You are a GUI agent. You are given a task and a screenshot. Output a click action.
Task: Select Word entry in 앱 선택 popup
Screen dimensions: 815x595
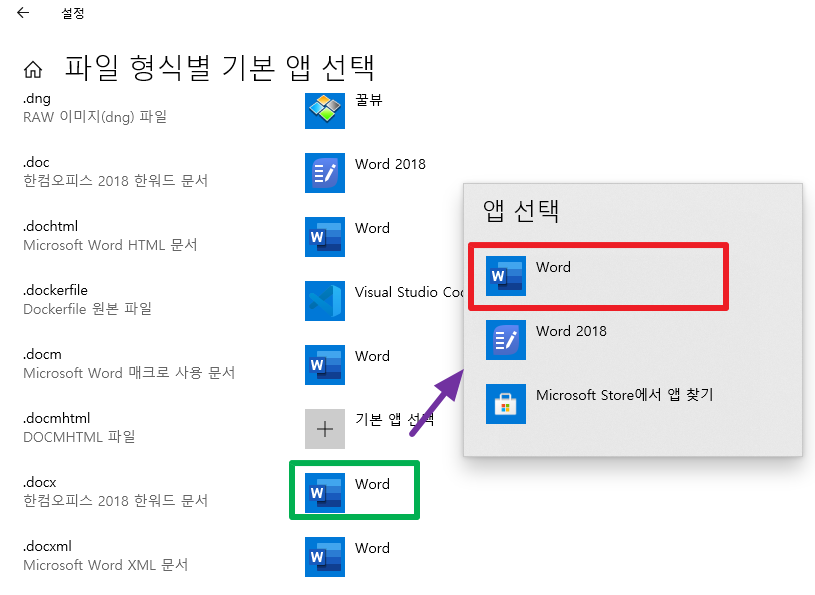pos(598,276)
